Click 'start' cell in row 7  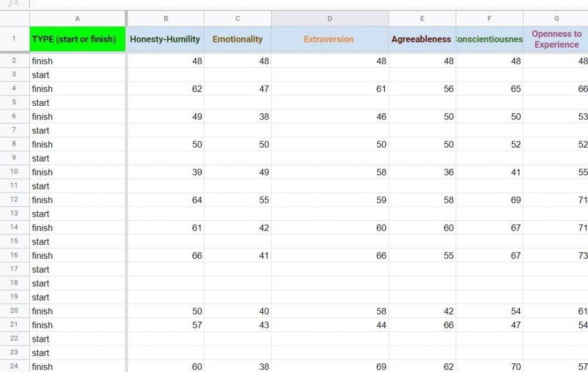pos(78,131)
